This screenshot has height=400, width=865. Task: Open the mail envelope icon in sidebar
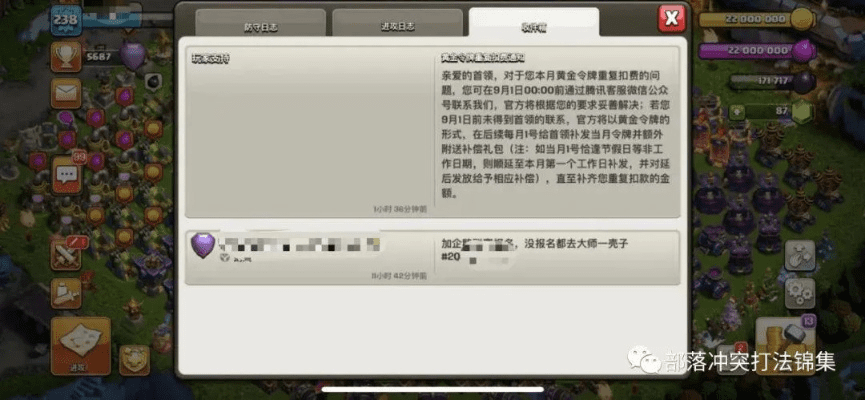point(67,93)
